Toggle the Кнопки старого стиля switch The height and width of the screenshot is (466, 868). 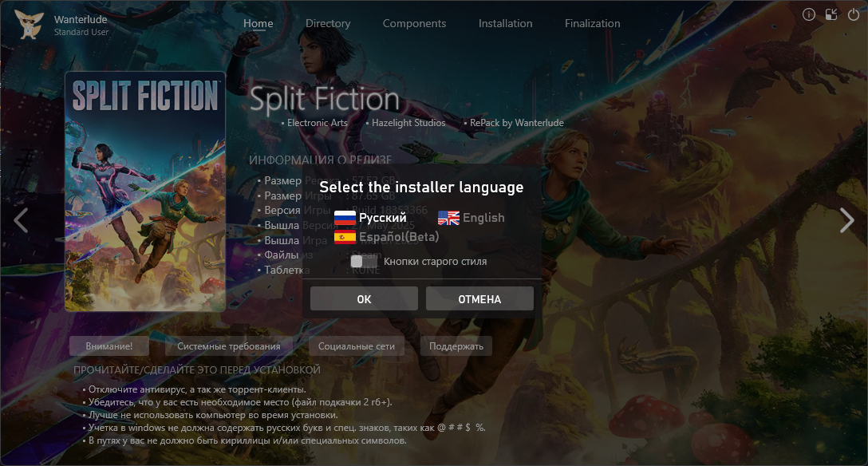[364, 261]
